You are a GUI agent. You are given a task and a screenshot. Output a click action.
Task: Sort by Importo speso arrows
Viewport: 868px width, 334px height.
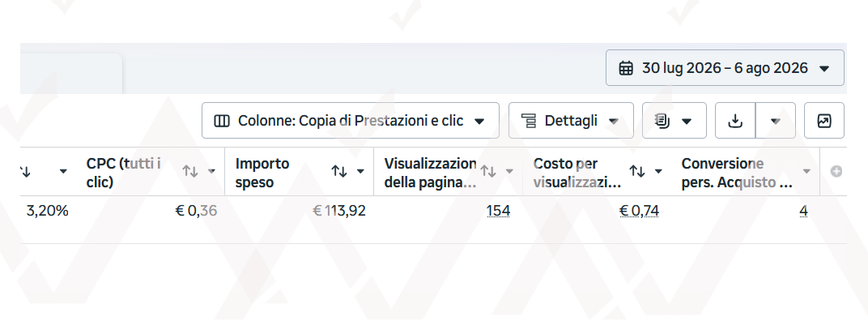click(x=339, y=172)
